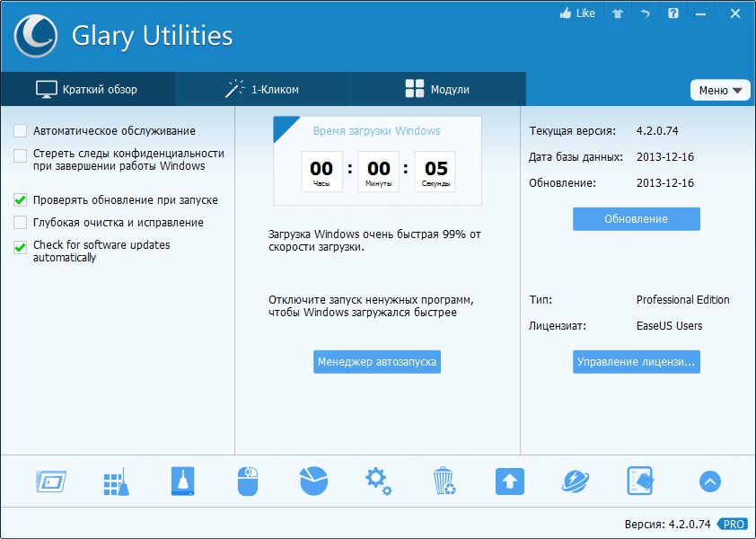Enable Глубокая очистка и исправление checkbox

click(21, 222)
